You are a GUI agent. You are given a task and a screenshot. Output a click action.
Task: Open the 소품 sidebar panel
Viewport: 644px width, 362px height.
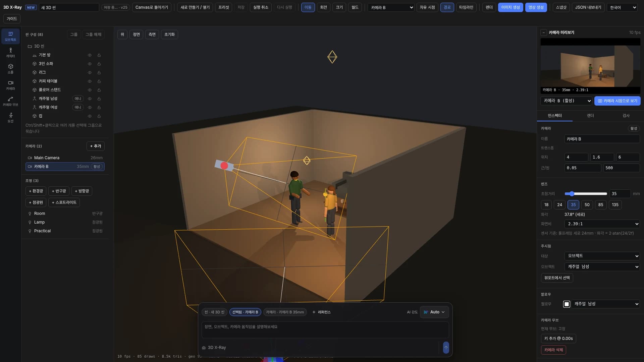10,69
